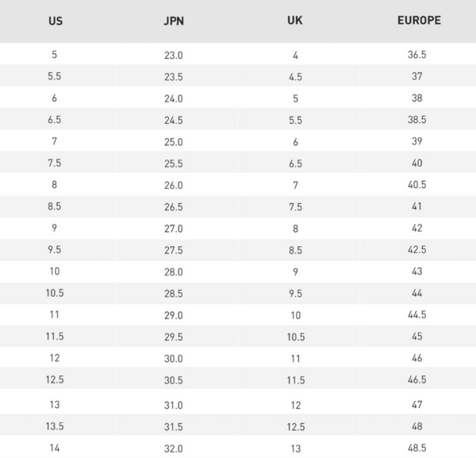
Task: Click the UK column header
Action: [x=294, y=19]
